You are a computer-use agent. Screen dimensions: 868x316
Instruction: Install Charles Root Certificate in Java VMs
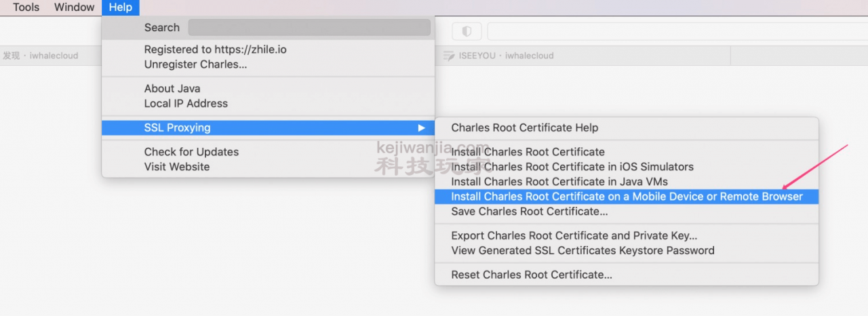pos(627,182)
